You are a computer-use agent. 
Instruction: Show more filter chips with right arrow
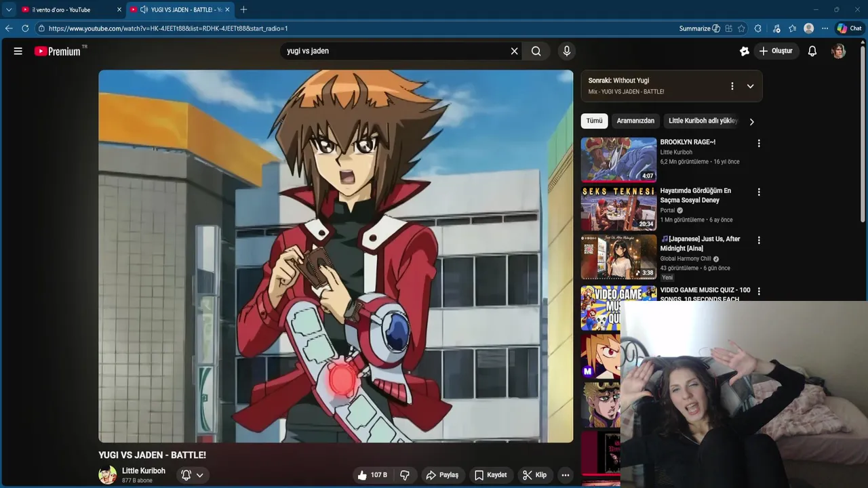click(751, 121)
